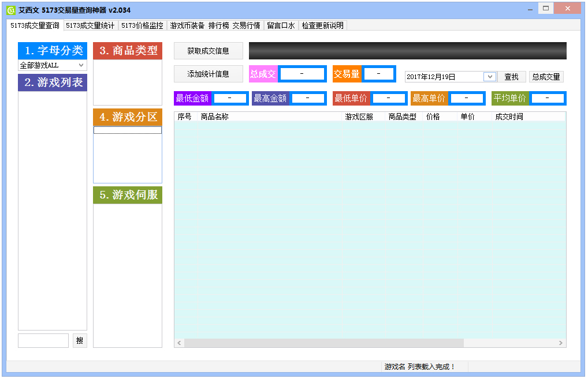Image resolution: width=588 pixels, height=379 pixels.
Task: Select the 游戏币装备 排行榜 交易行情 tab
Action: 215,25
